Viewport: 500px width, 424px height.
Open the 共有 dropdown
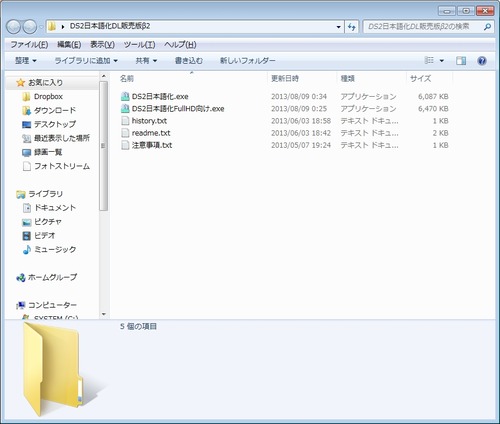(x=146, y=61)
